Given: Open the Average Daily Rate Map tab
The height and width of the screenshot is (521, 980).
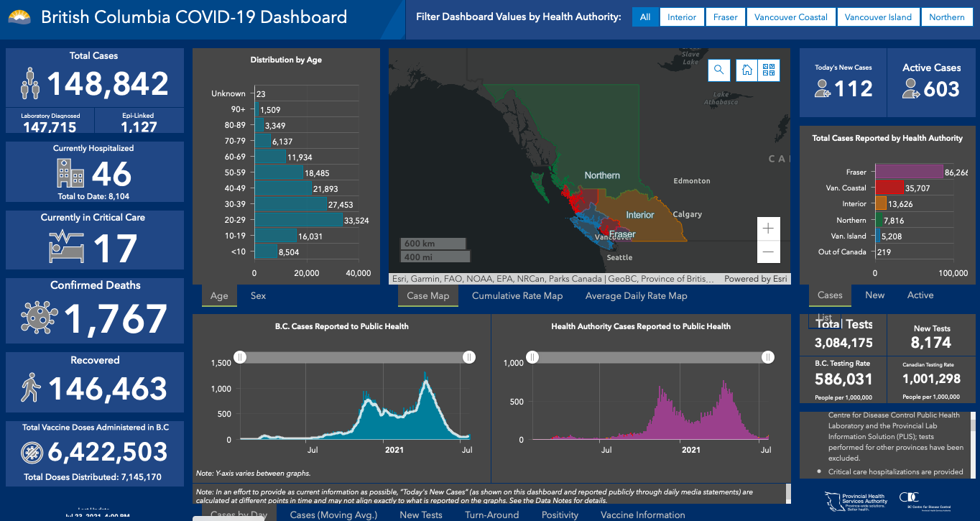Looking at the screenshot, I should [x=637, y=295].
